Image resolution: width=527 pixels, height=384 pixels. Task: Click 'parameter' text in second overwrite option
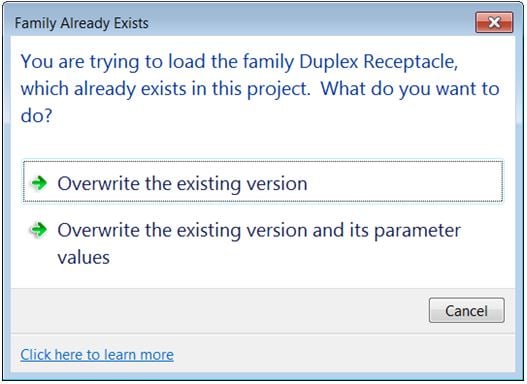click(x=417, y=231)
